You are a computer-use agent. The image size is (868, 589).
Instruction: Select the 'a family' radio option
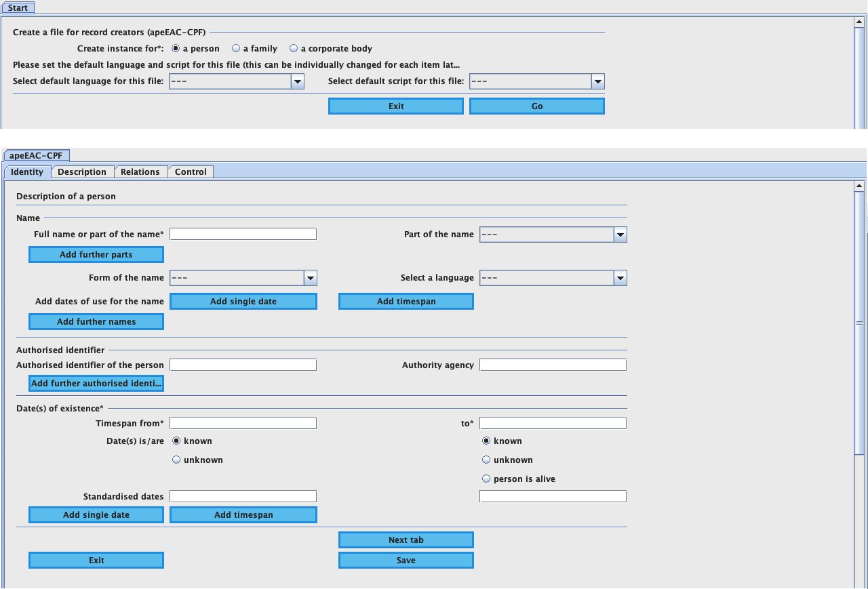[x=236, y=49]
